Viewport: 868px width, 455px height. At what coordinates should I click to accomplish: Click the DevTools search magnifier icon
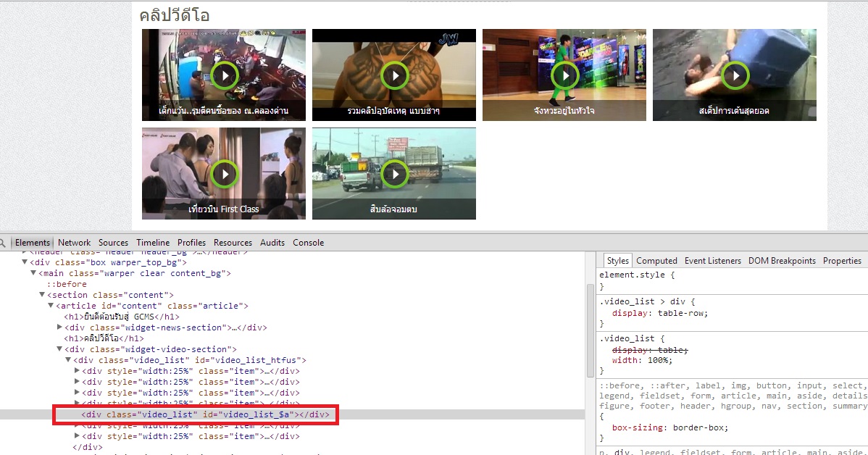pyautogui.click(x=3, y=243)
